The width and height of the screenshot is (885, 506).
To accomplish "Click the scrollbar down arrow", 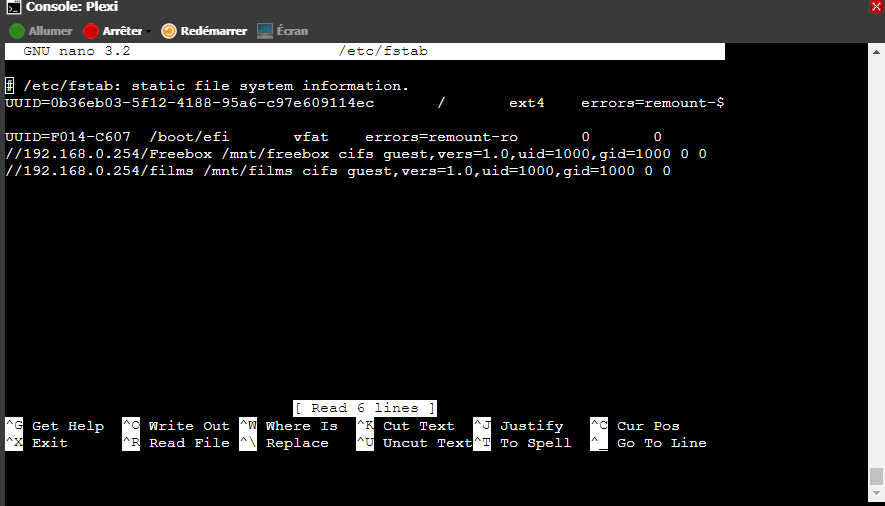I will pos(876,493).
